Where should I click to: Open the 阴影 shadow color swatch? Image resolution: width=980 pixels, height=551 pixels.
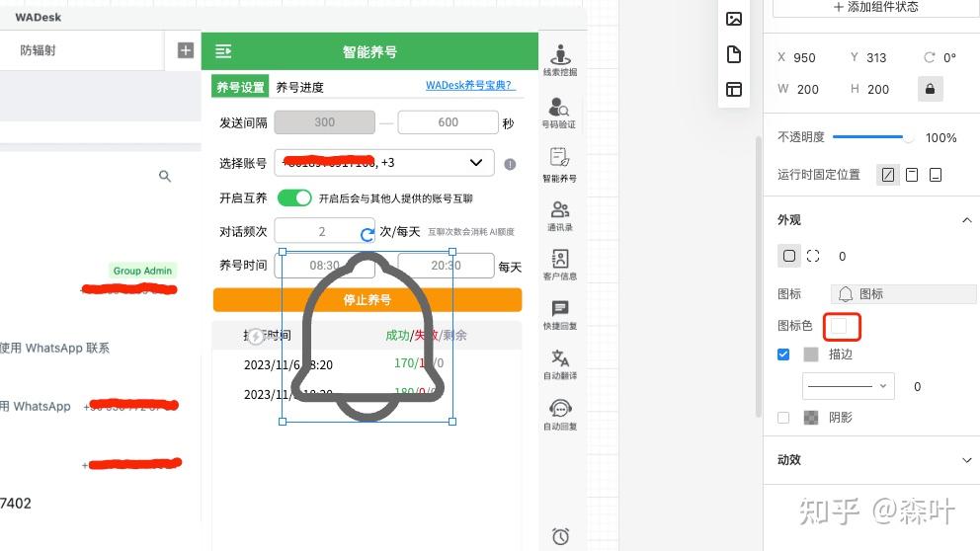coord(811,418)
